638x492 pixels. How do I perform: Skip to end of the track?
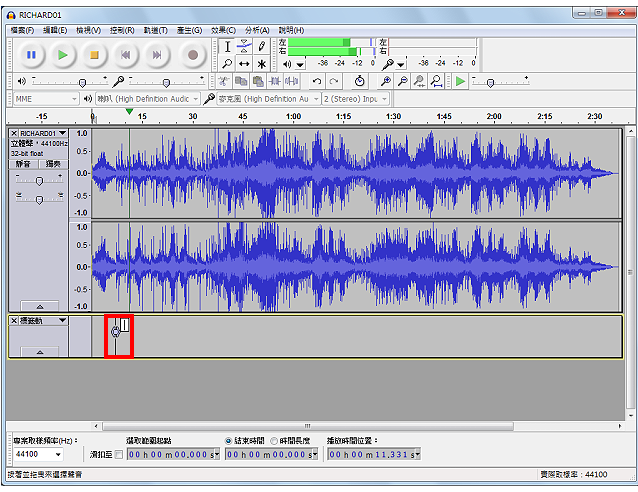pos(157,55)
